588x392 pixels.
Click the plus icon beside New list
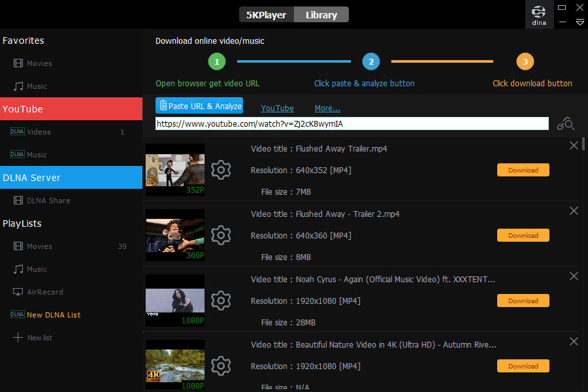point(18,338)
